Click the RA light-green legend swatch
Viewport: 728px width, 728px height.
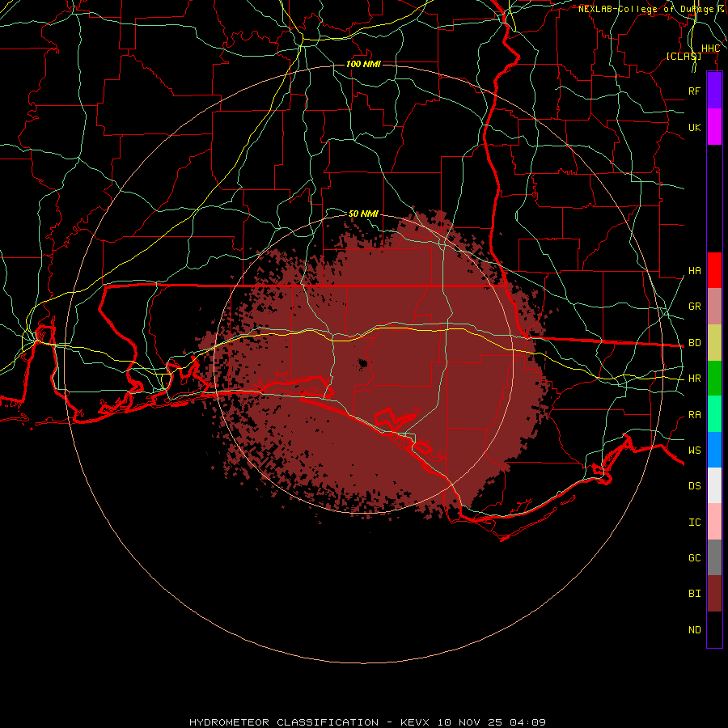point(714,414)
